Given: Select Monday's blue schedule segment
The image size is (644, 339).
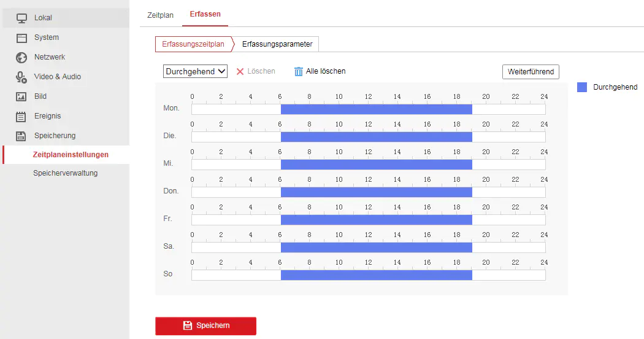Looking at the screenshot, I should 376,109.
